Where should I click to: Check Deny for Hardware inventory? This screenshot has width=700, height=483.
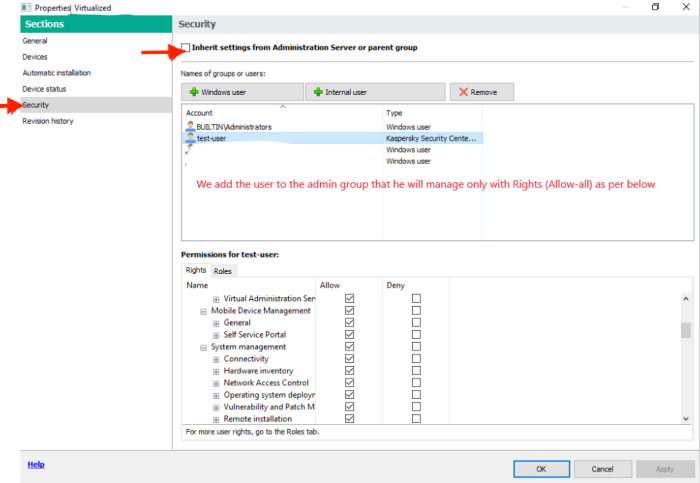tap(416, 371)
